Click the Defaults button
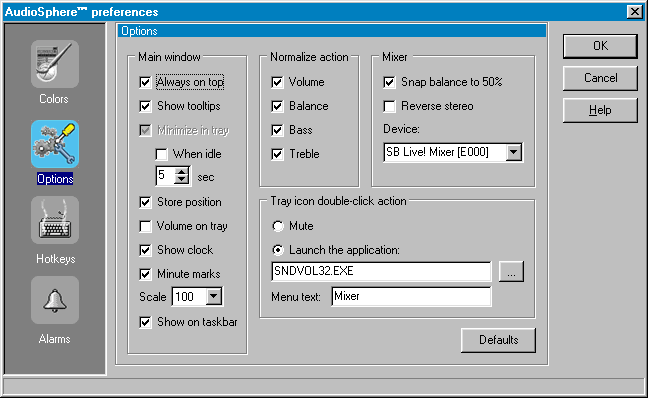This screenshot has width=648, height=398. [x=498, y=340]
